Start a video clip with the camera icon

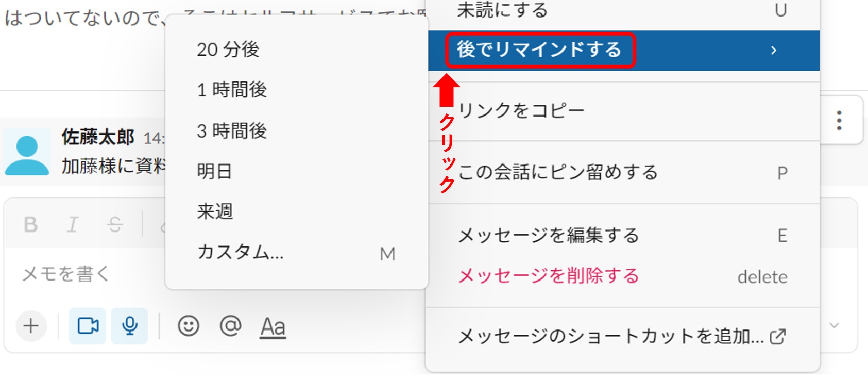(x=88, y=326)
